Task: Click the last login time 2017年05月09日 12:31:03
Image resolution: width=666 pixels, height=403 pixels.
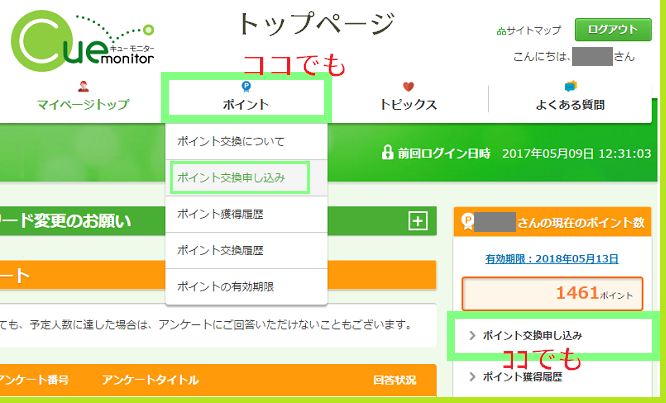Action: tap(576, 153)
